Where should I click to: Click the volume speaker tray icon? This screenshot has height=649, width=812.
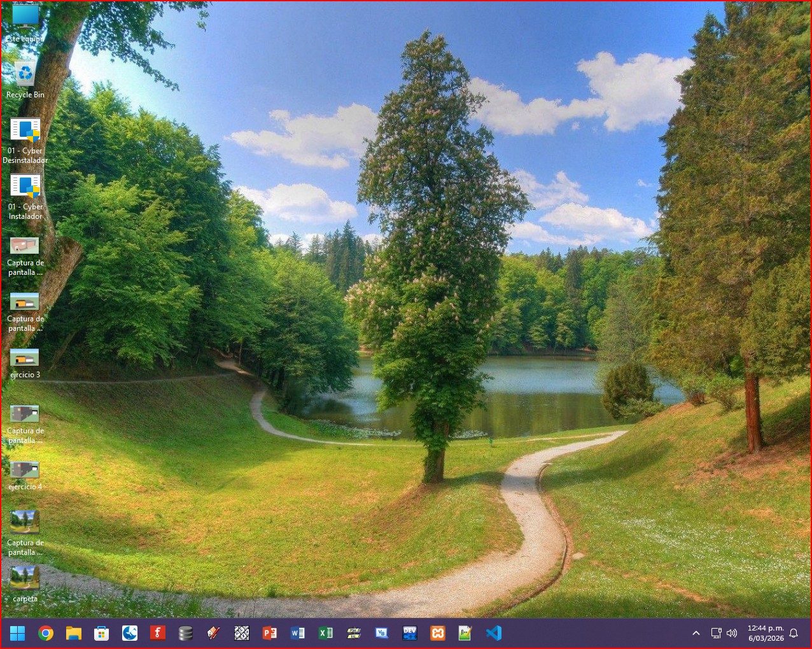tap(732, 633)
